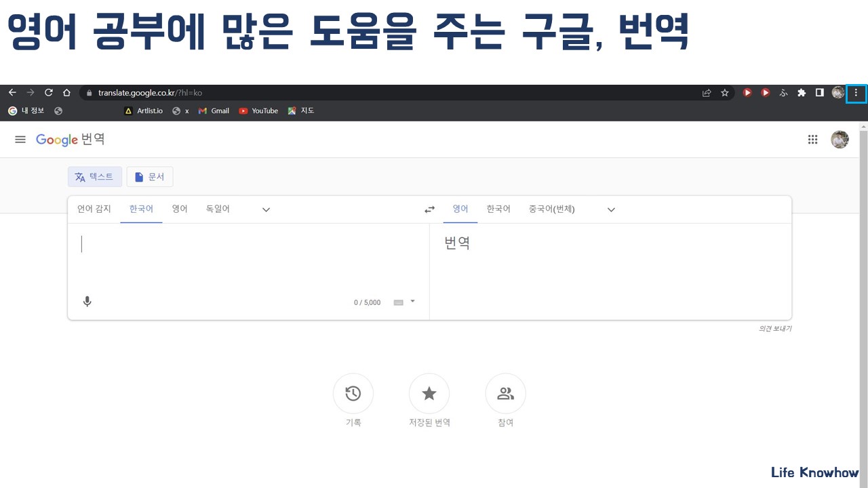Toggle the on-screen keyboard input tool

tap(399, 302)
